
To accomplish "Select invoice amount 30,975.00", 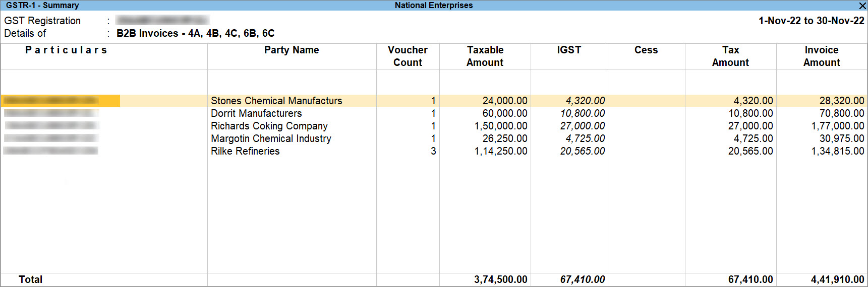I will tap(842, 138).
